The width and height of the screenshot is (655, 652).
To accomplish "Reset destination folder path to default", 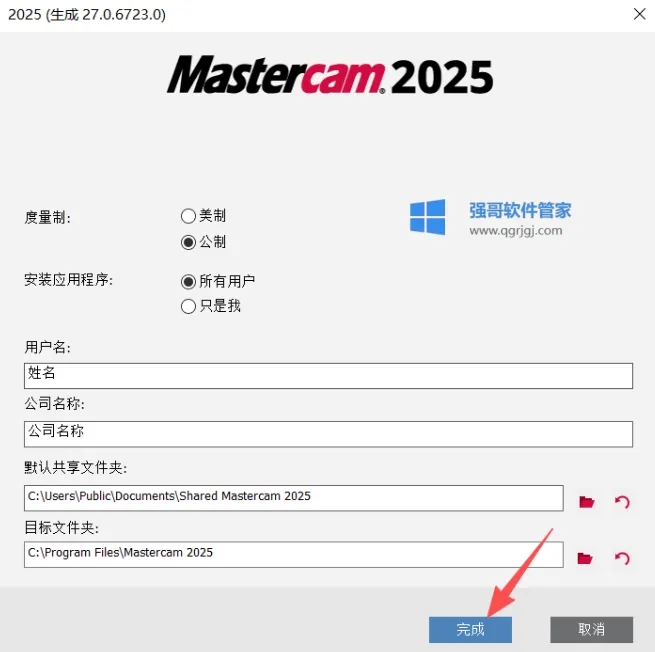I will click(x=622, y=558).
